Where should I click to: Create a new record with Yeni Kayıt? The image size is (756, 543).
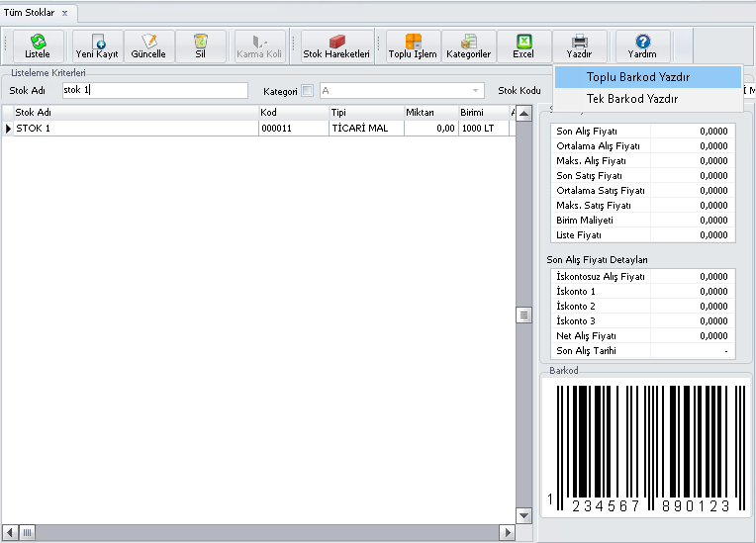point(97,45)
